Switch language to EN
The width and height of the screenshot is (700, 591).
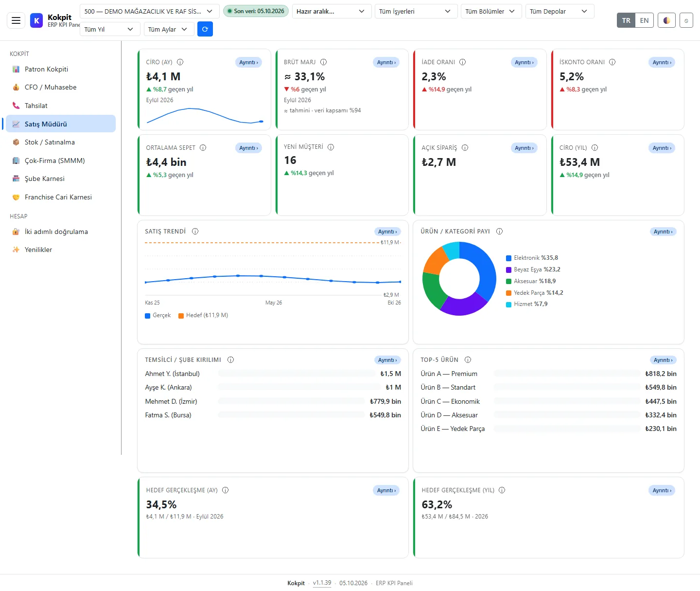point(645,20)
